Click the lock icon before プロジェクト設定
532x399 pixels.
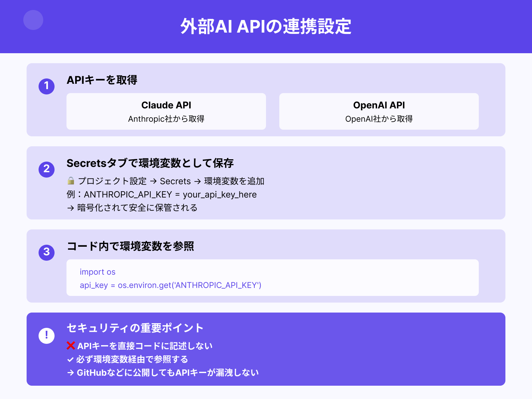click(x=70, y=181)
